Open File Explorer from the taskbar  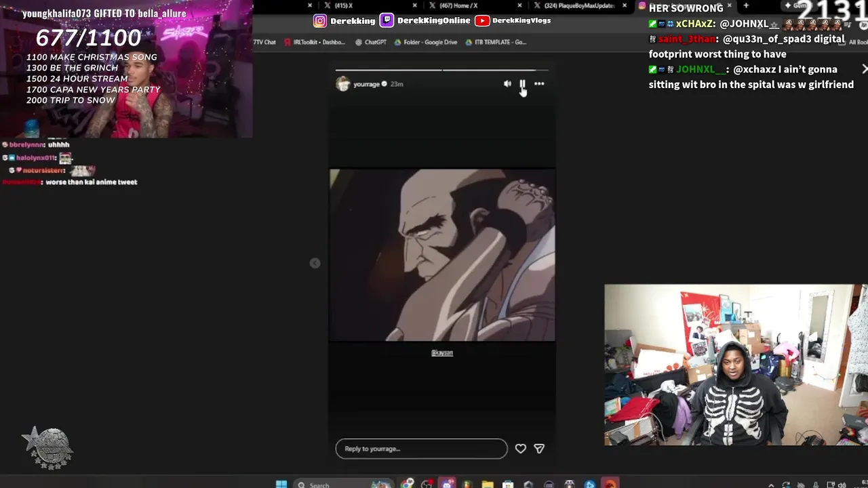tap(488, 484)
